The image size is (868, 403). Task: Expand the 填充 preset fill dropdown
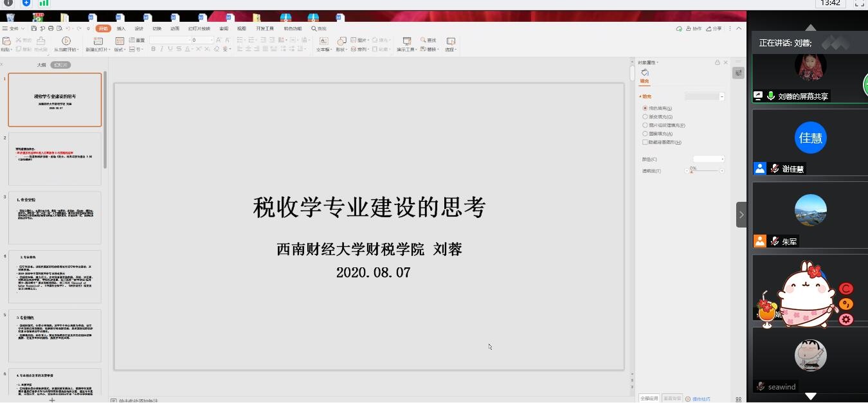coord(705,96)
